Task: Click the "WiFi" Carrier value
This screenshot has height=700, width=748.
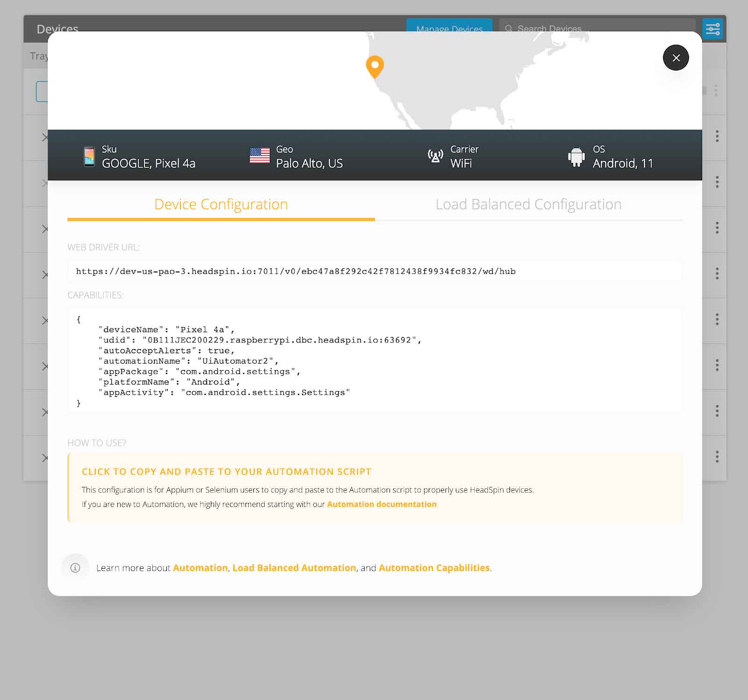Action: pos(461,164)
